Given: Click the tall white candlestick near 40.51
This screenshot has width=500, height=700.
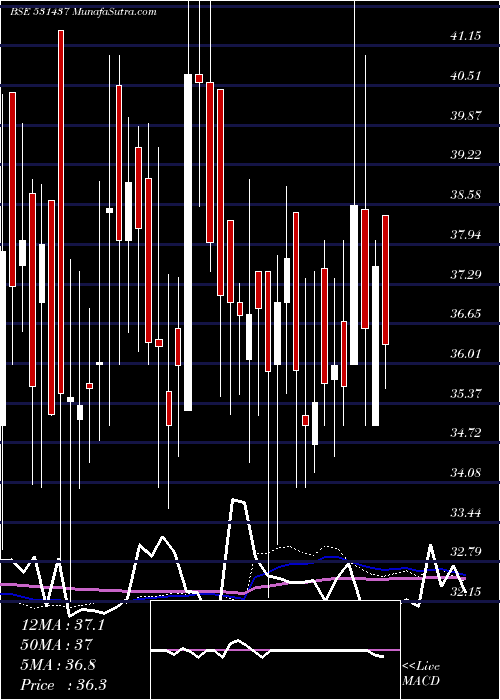Looking at the screenshot, I should pos(188,242).
